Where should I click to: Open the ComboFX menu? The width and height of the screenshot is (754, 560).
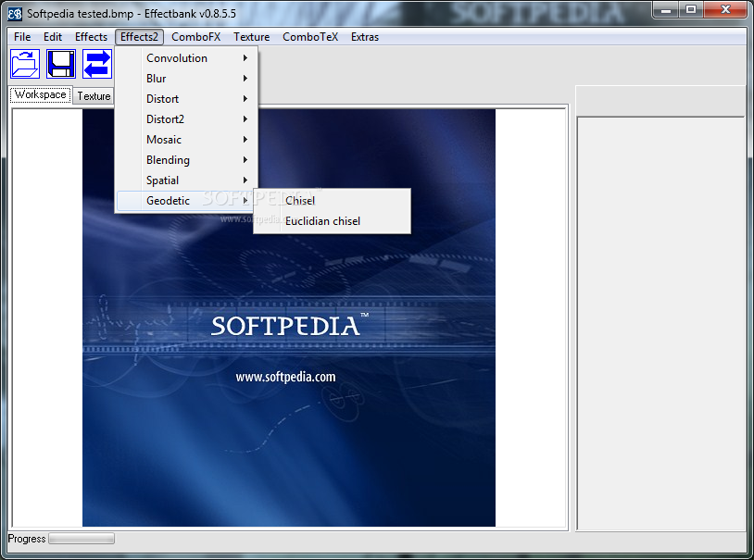195,37
